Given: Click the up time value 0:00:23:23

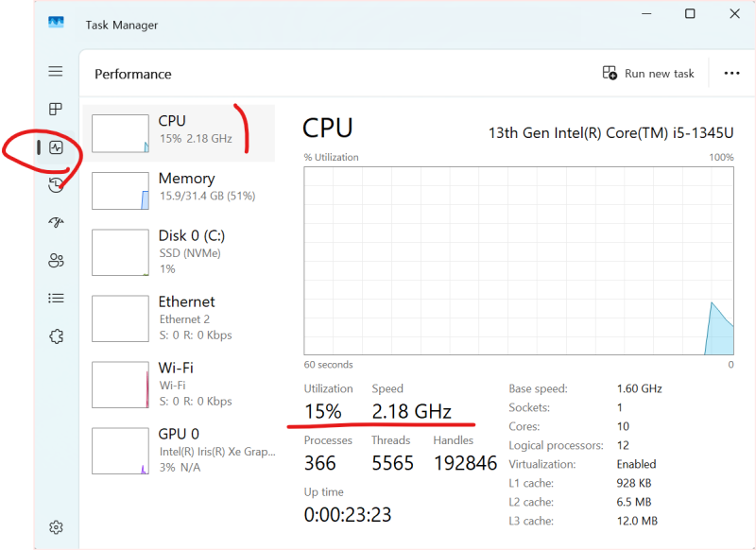Looking at the screenshot, I should (x=348, y=515).
